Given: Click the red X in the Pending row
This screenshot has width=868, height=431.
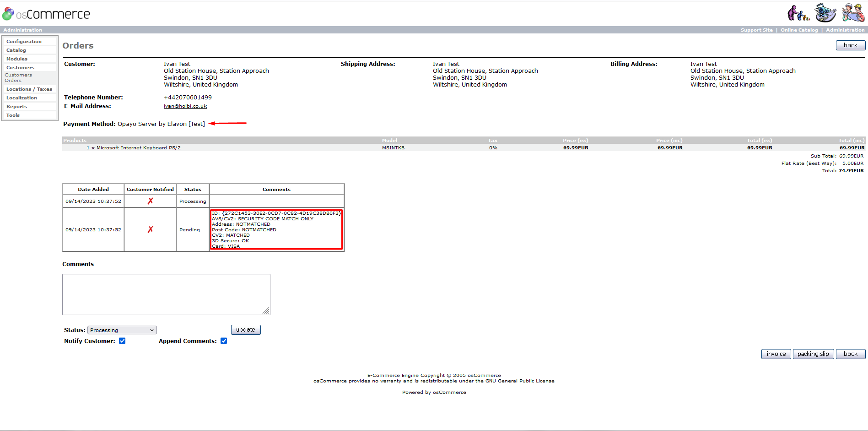Looking at the screenshot, I should pyautogui.click(x=150, y=229).
